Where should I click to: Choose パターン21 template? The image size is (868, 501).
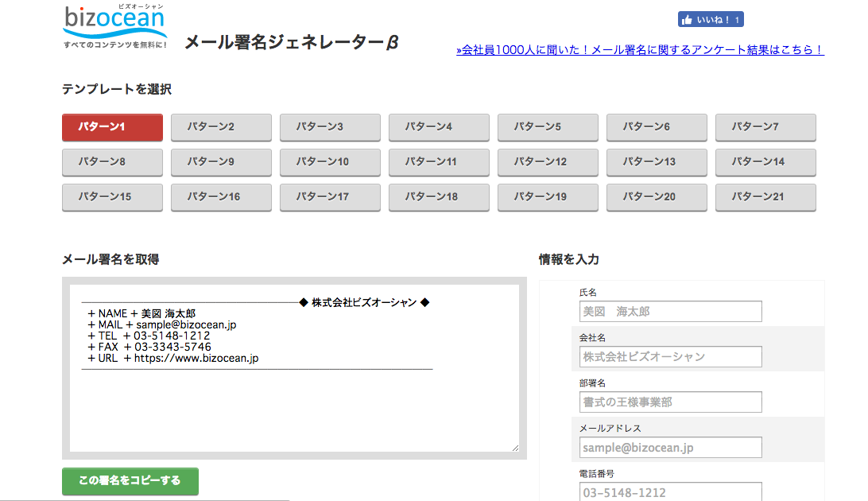(x=765, y=196)
